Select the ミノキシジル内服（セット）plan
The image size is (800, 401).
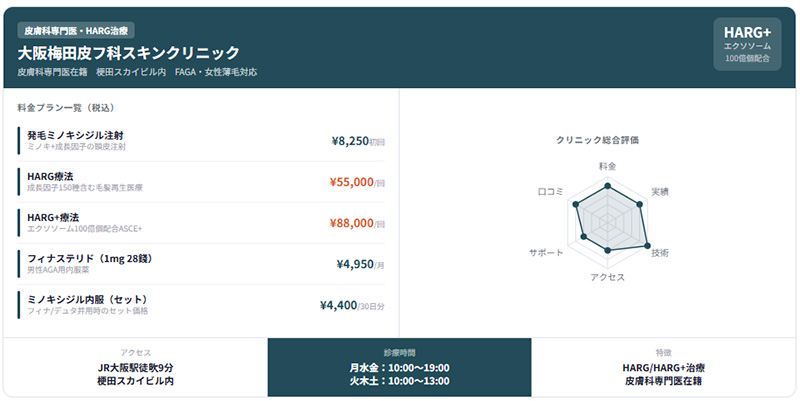200,305
